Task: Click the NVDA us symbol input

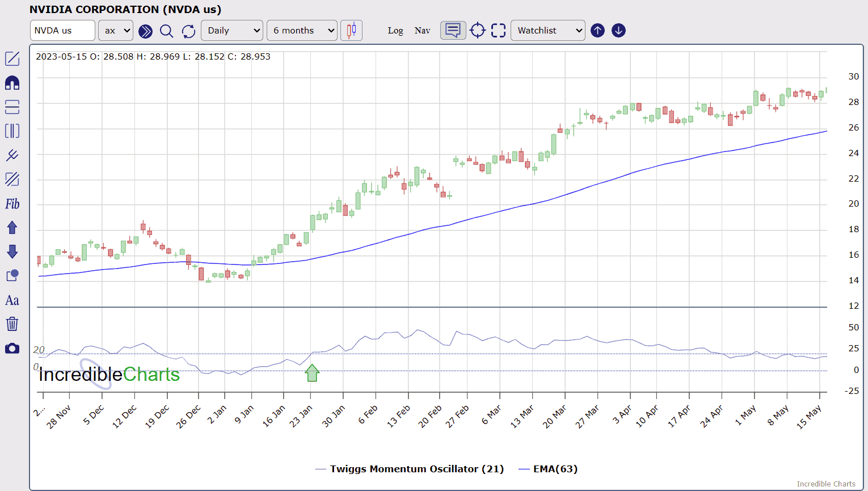Action: (x=62, y=31)
